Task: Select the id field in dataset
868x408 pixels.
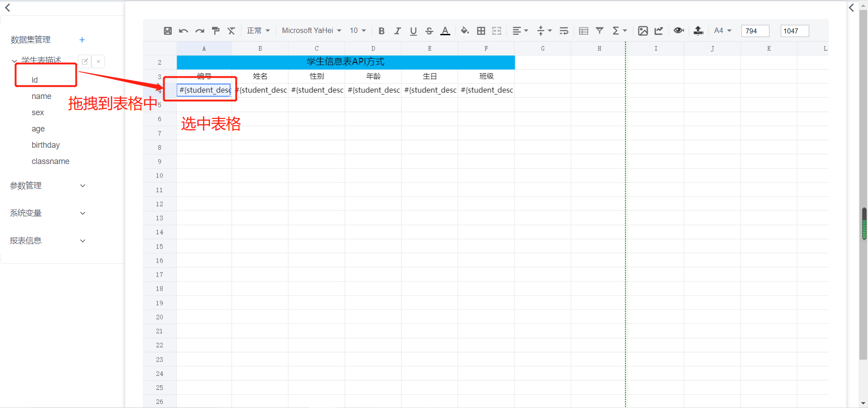Action: tap(34, 80)
